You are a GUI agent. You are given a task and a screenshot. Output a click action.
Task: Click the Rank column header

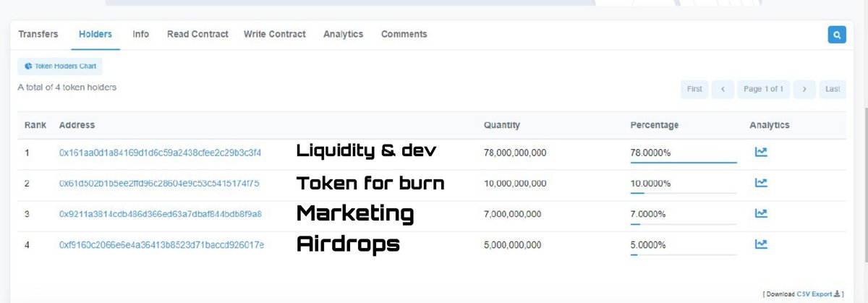tap(35, 125)
